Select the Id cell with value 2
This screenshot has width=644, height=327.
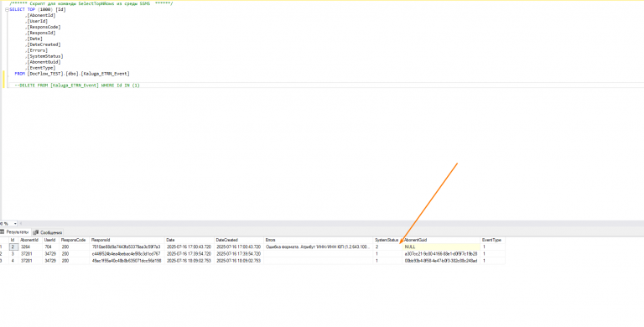[x=13, y=247]
